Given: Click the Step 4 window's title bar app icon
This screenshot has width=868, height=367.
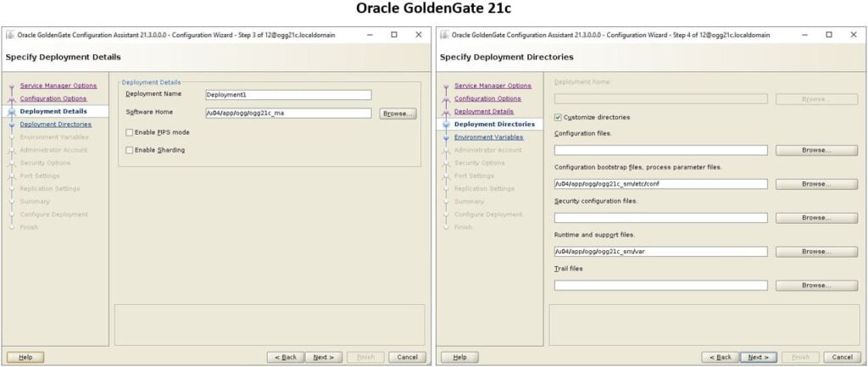Looking at the screenshot, I should pyautogui.click(x=444, y=35).
